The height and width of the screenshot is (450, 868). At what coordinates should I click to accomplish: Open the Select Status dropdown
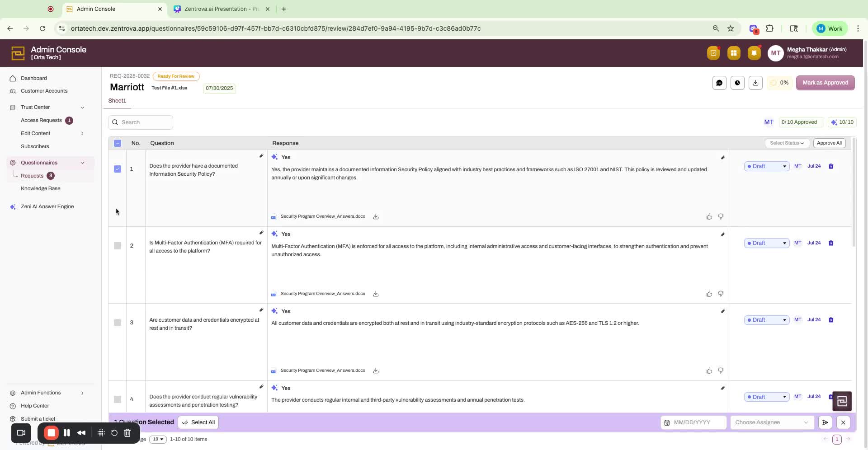pos(787,143)
